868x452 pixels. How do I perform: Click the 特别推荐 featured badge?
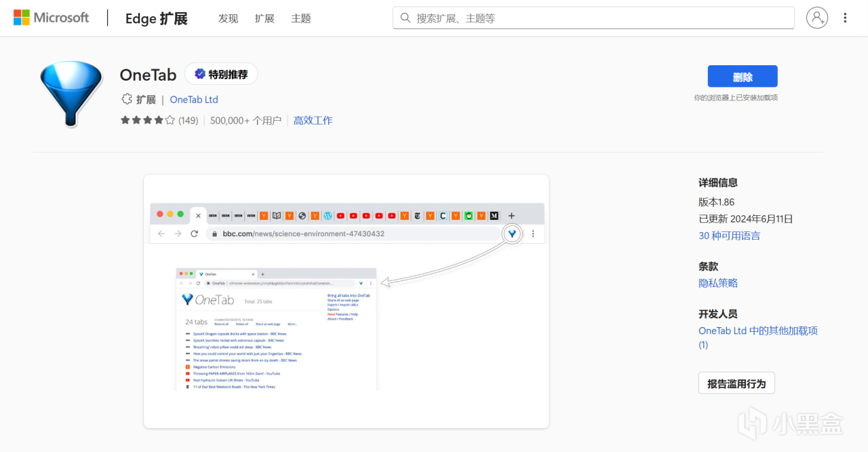click(x=221, y=74)
